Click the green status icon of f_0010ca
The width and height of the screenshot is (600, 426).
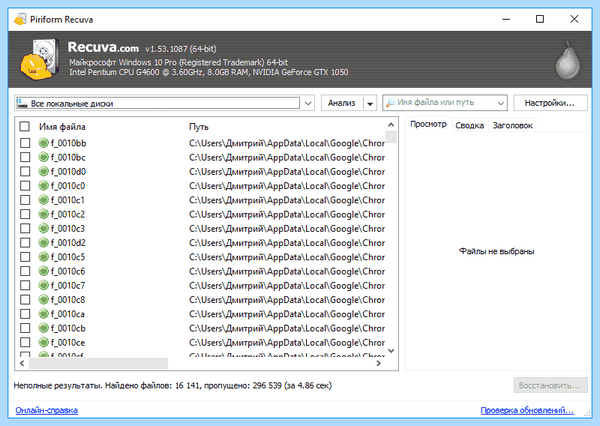[44, 314]
